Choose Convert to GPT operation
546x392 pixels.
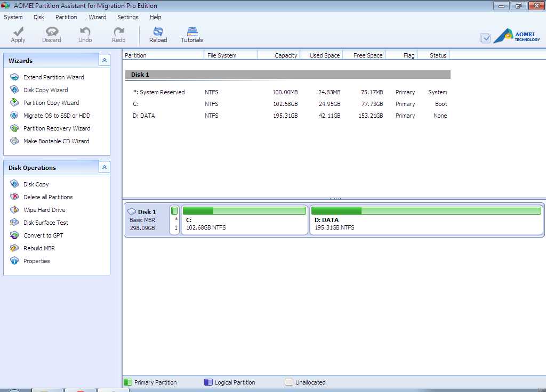pyautogui.click(x=43, y=235)
